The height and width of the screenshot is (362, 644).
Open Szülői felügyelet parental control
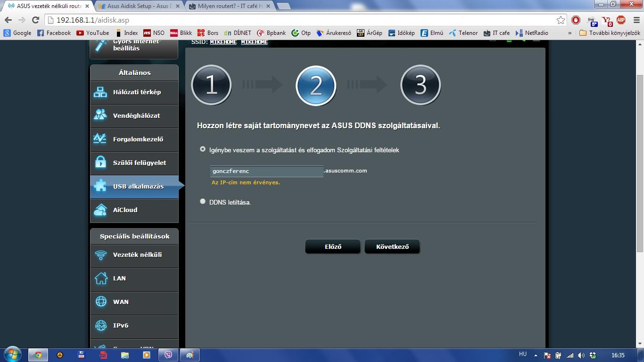(134, 163)
